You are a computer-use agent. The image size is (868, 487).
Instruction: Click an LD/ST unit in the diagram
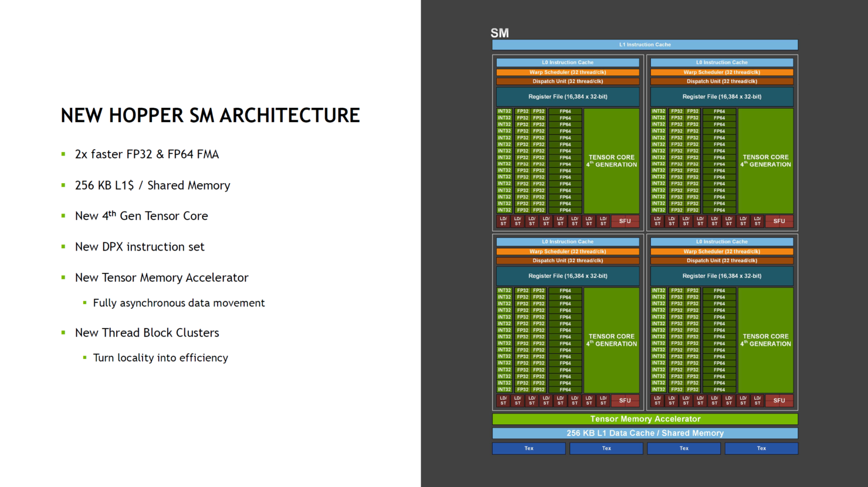pos(503,221)
